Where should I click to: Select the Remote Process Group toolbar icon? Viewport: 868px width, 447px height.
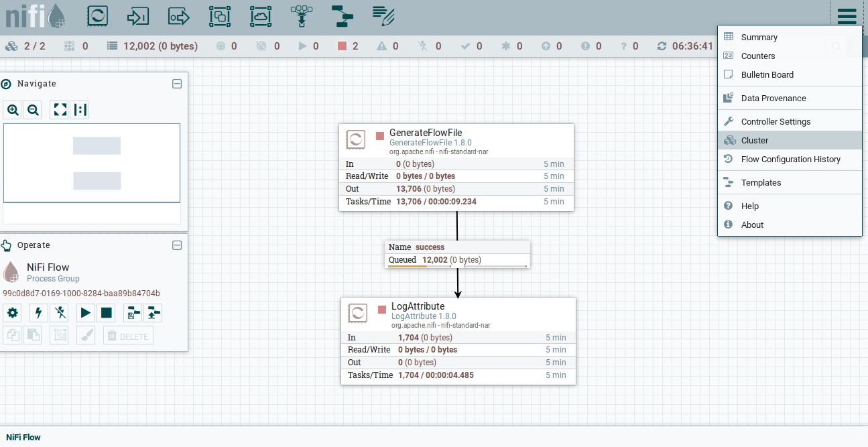(261, 16)
